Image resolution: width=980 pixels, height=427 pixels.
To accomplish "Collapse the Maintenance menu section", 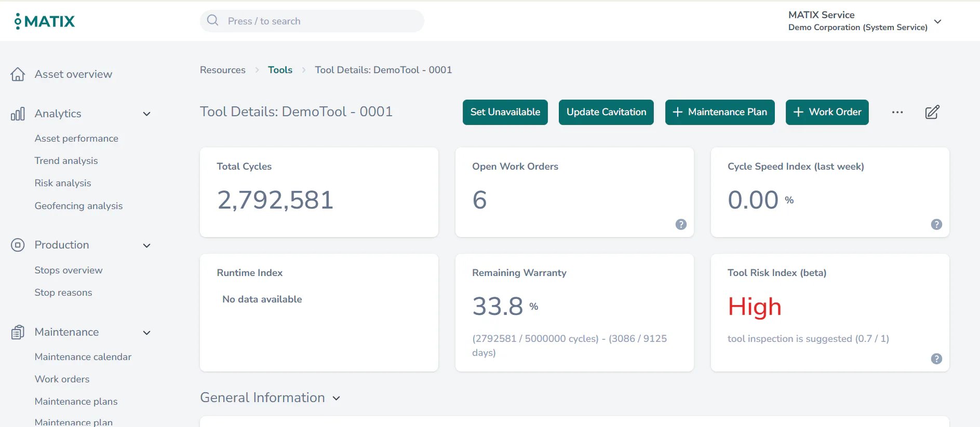I will pyautogui.click(x=147, y=333).
